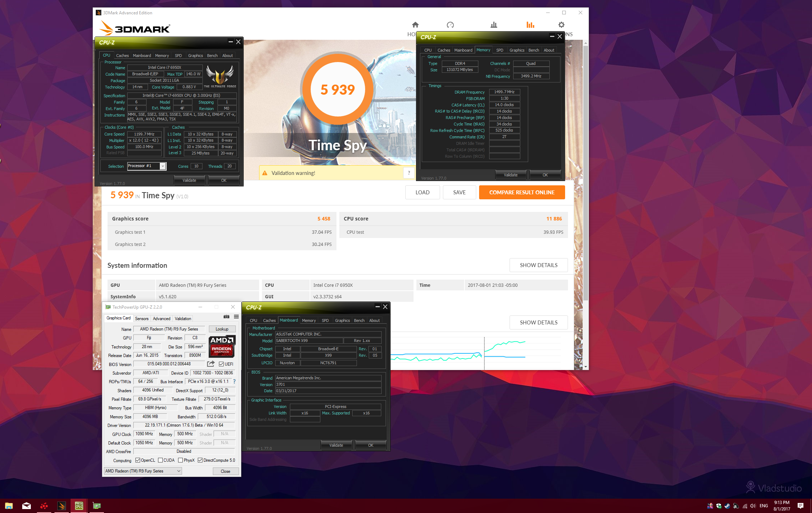The image size is (812, 513).
Task: Switch to Caches tab in left CPU-Z
Action: tap(122, 56)
